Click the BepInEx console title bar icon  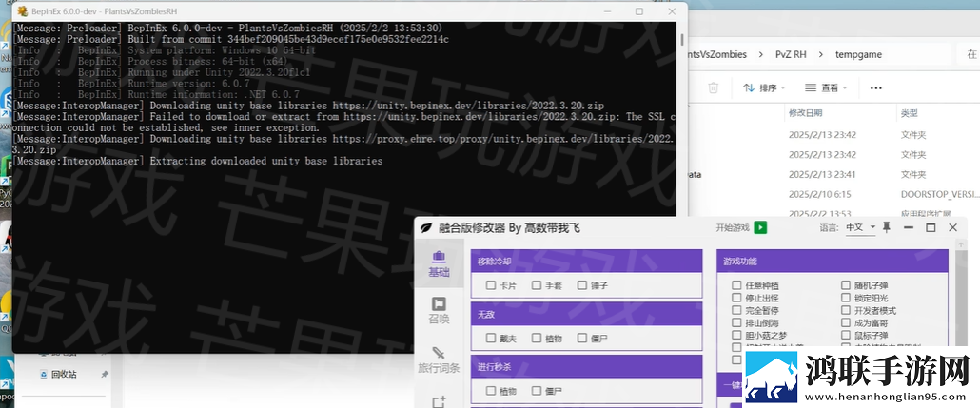click(x=21, y=11)
